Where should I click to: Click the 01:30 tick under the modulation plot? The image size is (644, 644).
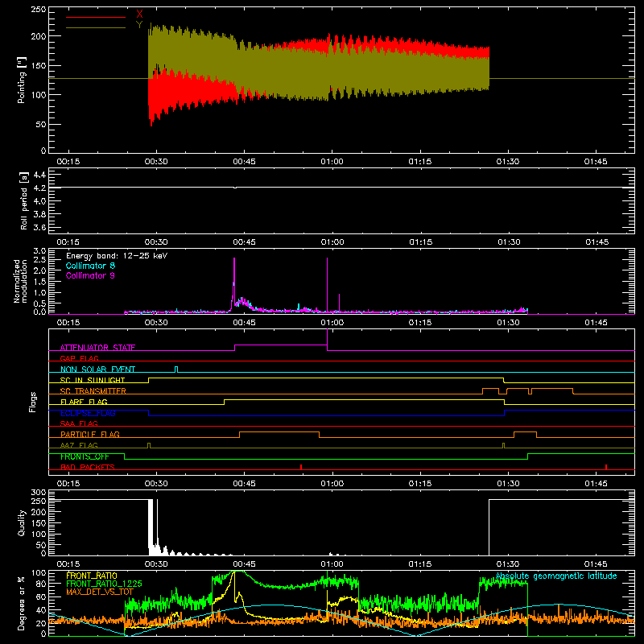click(x=508, y=323)
